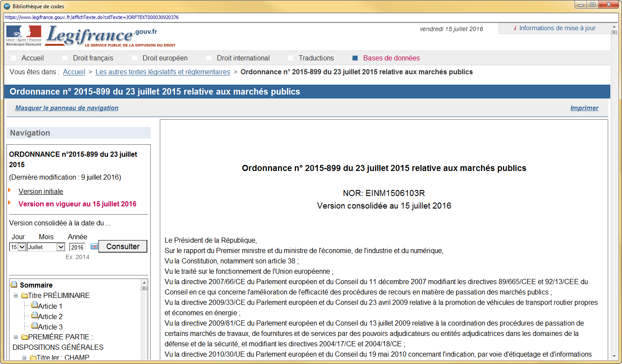The image size is (622, 364).
Task: Click 'Le Président de la République,' line
Action: click(x=211, y=240)
